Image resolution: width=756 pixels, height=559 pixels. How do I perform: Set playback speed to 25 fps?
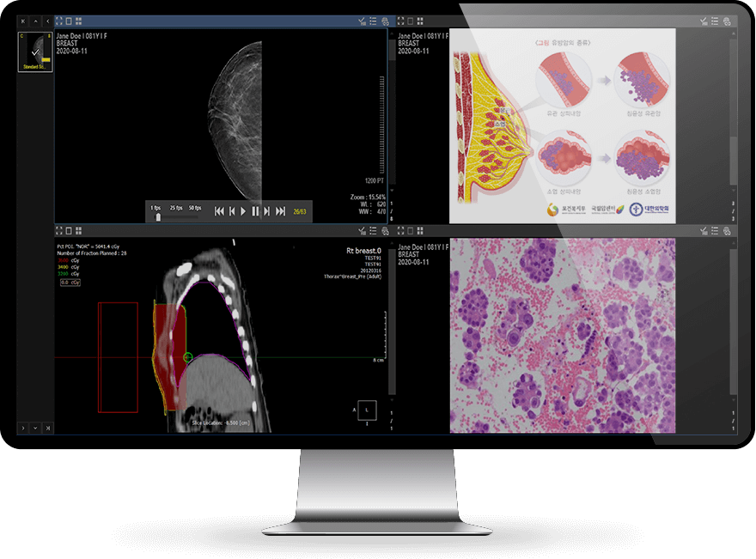(176, 208)
